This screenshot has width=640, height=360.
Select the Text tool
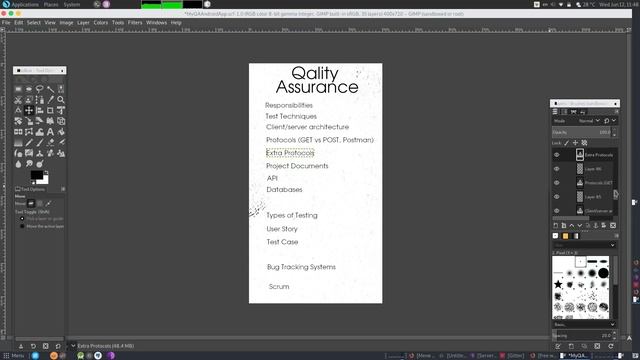point(50,132)
